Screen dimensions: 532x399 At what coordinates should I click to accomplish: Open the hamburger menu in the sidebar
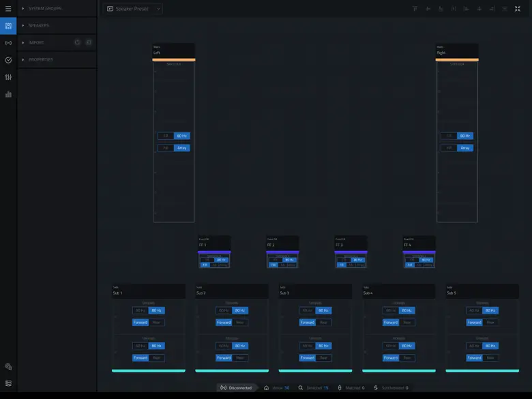click(8, 9)
